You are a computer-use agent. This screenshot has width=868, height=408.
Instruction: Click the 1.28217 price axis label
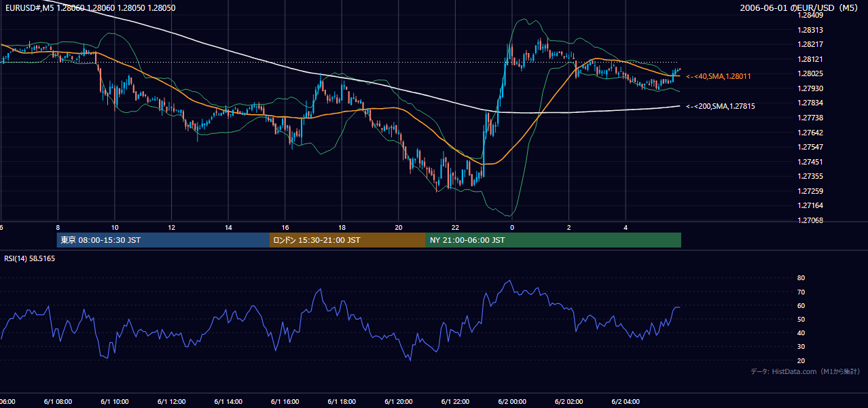[x=810, y=44]
